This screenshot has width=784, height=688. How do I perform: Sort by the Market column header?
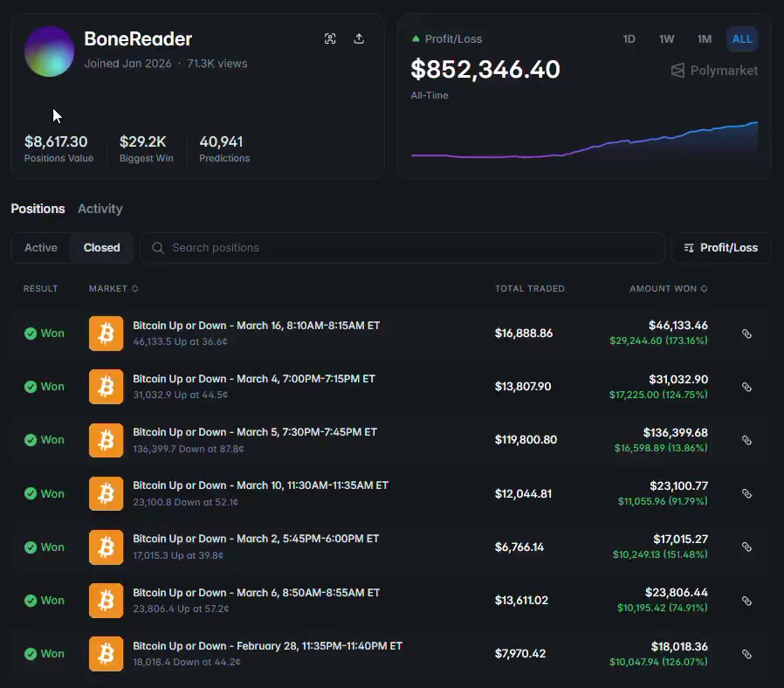[113, 288]
